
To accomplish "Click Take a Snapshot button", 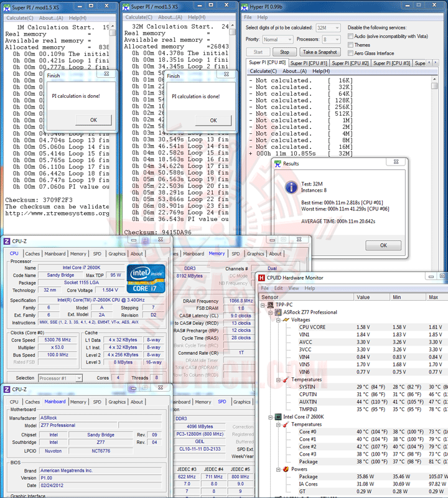I will (320, 52).
